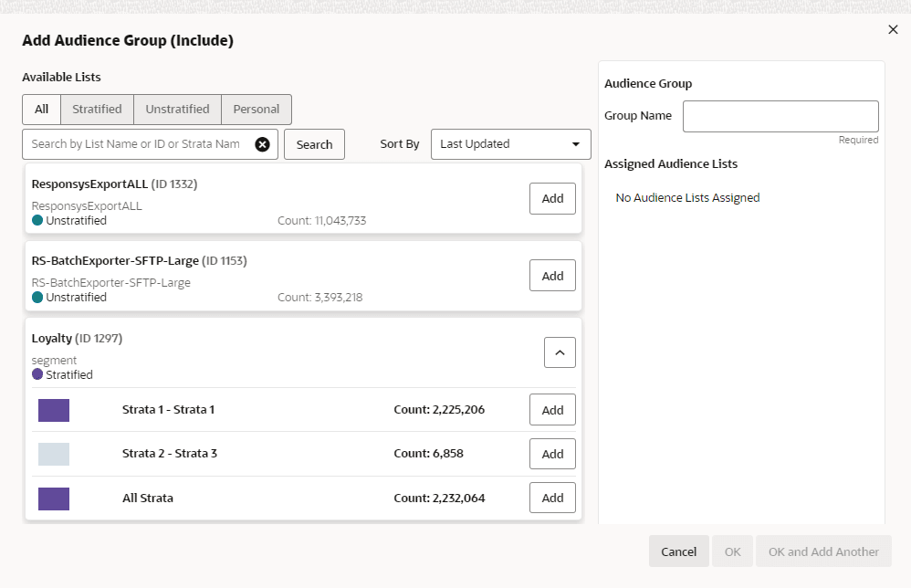The image size is (911, 588).
Task: Switch to the Stratified tab
Action: pyautogui.click(x=97, y=110)
